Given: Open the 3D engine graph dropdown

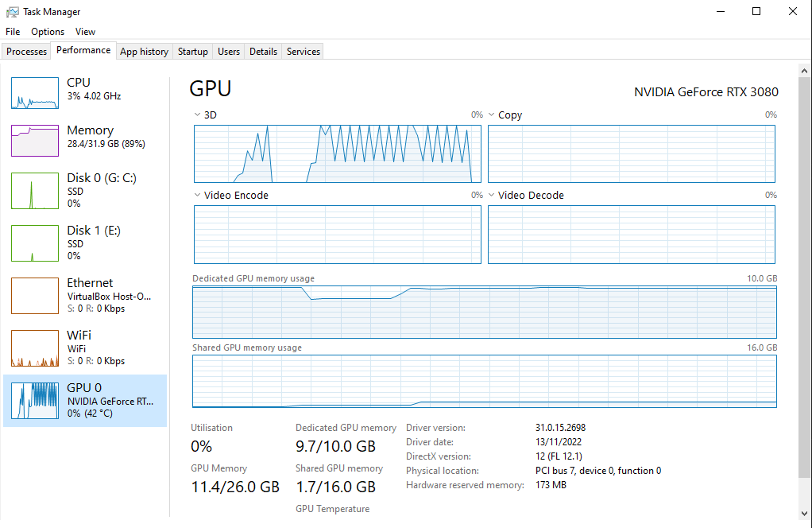Looking at the screenshot, I should [197, 115].
